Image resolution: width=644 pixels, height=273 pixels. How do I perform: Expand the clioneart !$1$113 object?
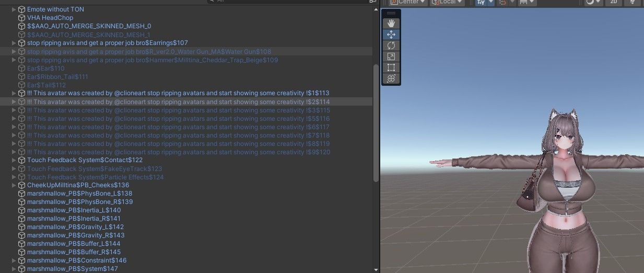14,93
